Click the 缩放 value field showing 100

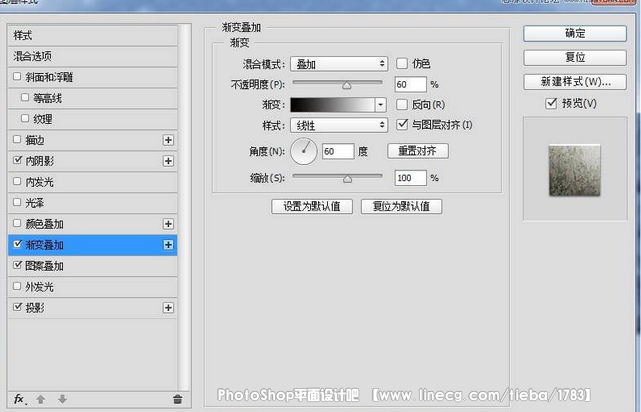click(410, 178)
